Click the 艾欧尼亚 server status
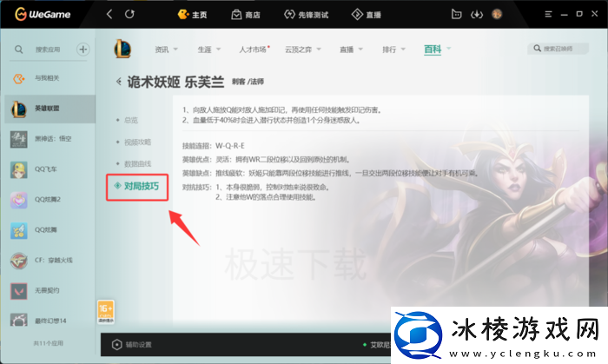The height and width of the screenshot is (364, 608). 376,345
